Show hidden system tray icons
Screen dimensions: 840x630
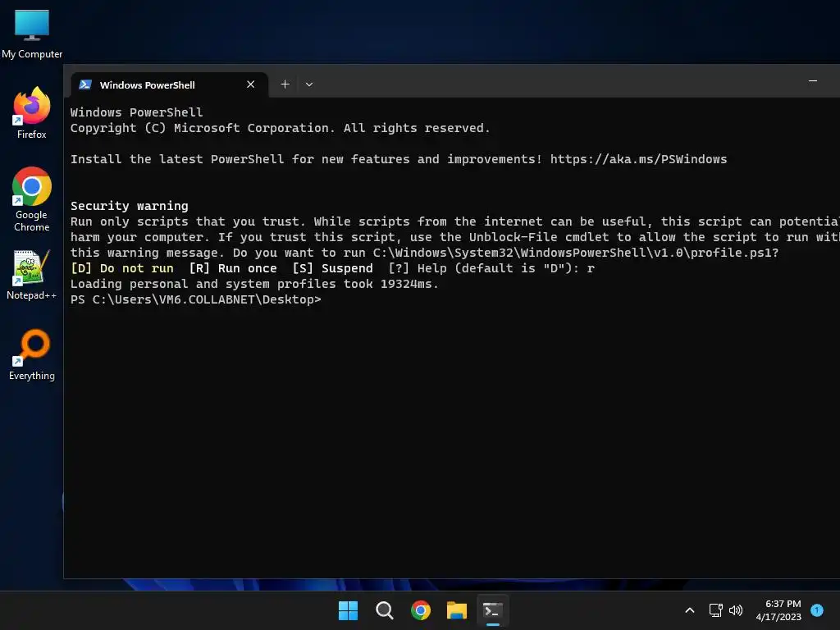pyautogui.click(x=690, y=610)
